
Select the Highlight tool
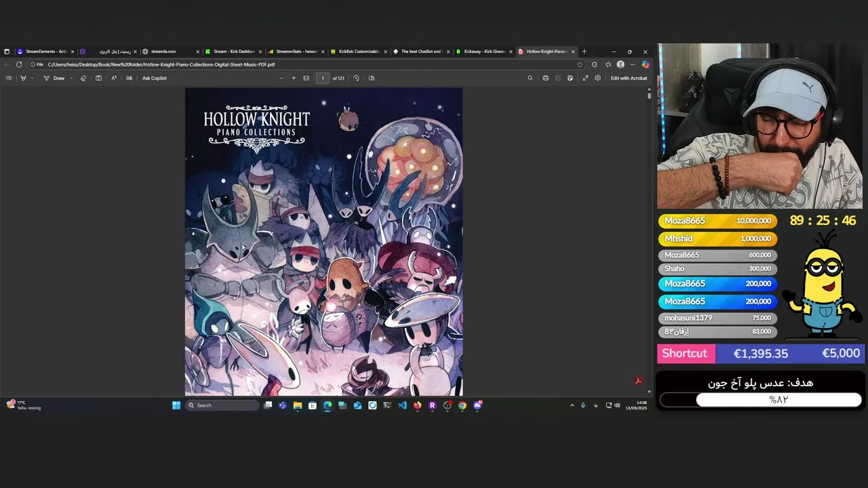click(x=23, y=78)
